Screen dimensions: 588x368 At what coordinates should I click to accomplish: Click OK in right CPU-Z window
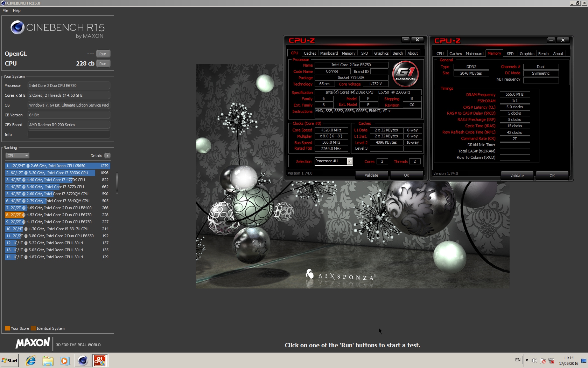tap(552, 176)
